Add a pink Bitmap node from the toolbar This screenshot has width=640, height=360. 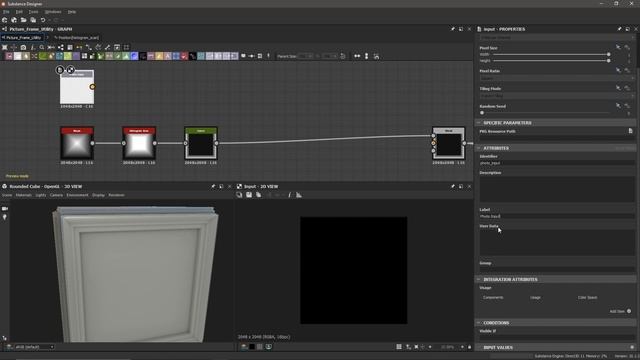click(x=9, y=56)
